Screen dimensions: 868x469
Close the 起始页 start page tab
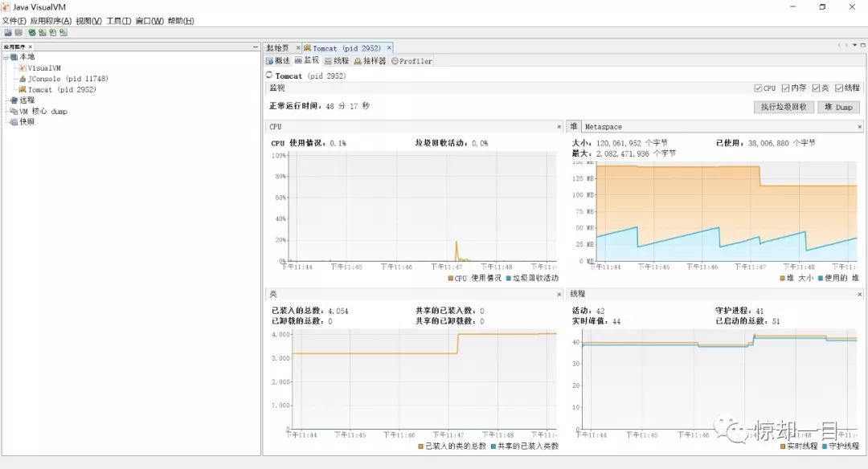[x=298, y=48]
